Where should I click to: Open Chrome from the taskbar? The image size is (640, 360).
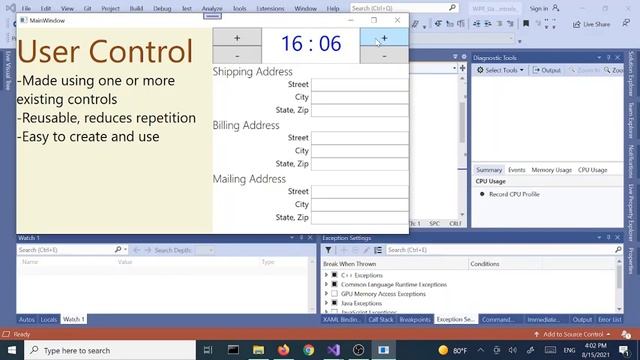coord(309,350)
